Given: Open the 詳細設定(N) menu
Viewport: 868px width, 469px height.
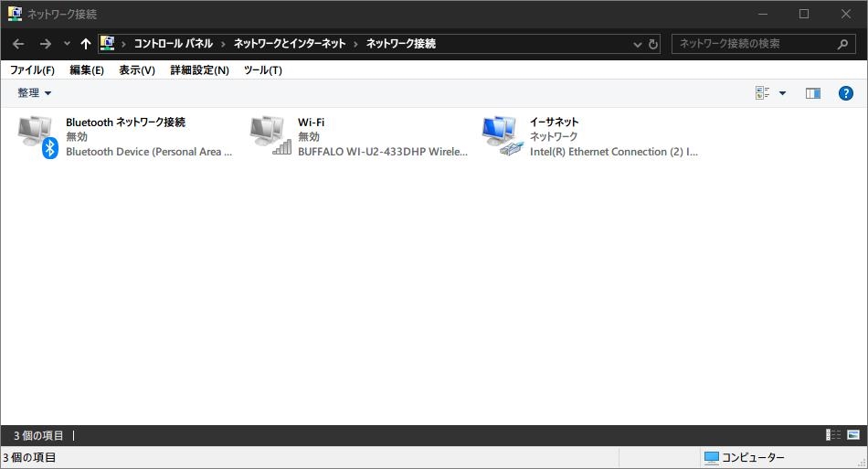Looking at the screenshot, I should tap(199, 69).
